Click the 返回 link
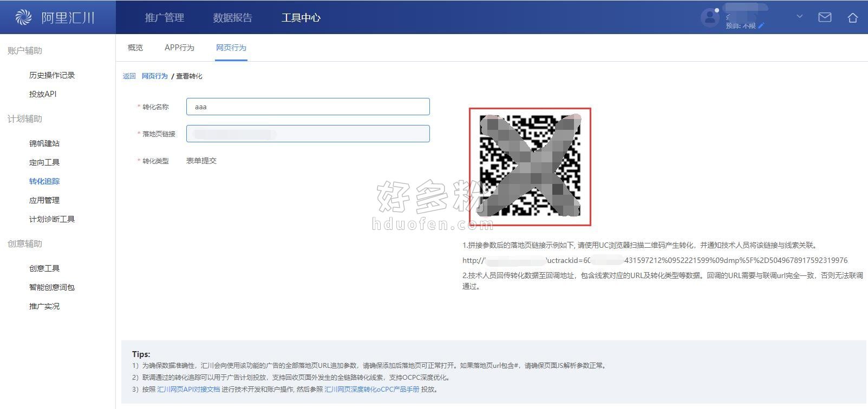This screenshot has width=868, height=409. click(x=129, y=76)
